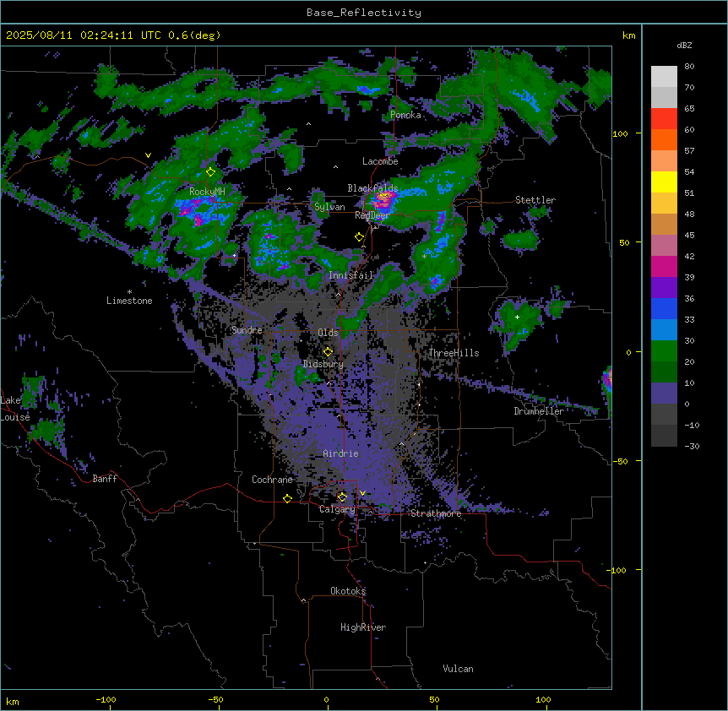Click the RedDeer city label
Image resolution: width=728 pixels, height=711 pixels.
pos(372,215)
